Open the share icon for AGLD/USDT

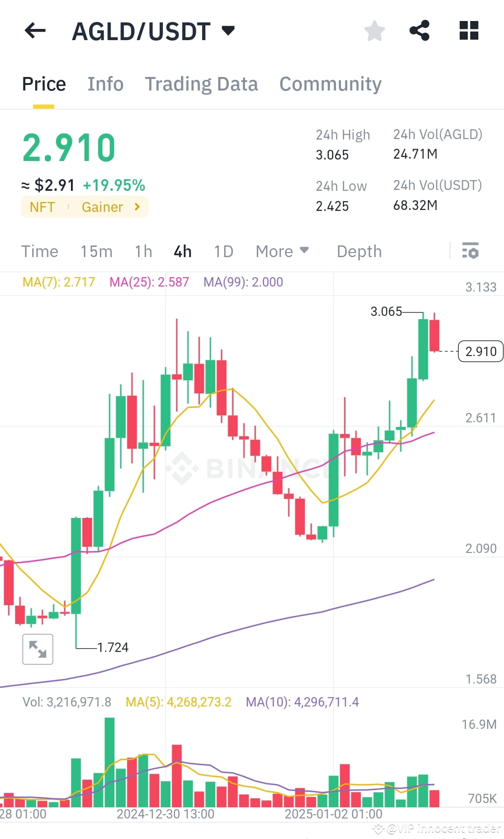[420, 31]
